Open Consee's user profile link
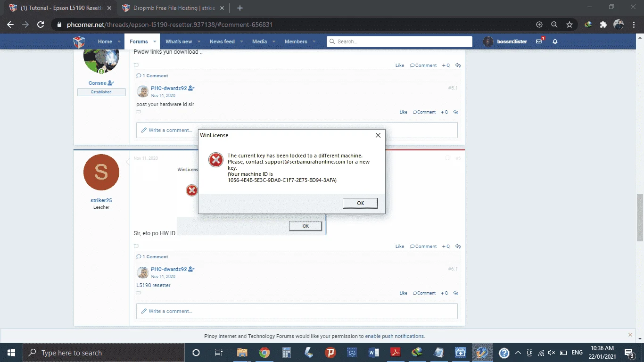The image size is (644, 362). click(98, 83)
